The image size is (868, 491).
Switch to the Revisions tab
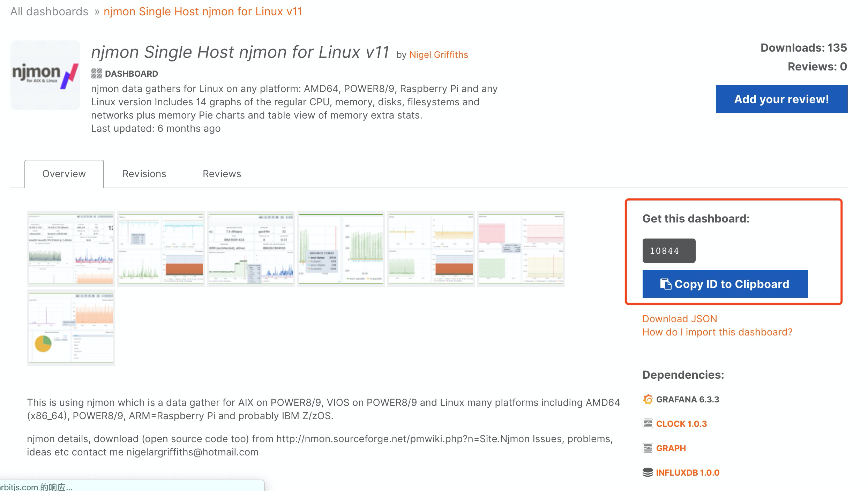(x=144, y=174)
